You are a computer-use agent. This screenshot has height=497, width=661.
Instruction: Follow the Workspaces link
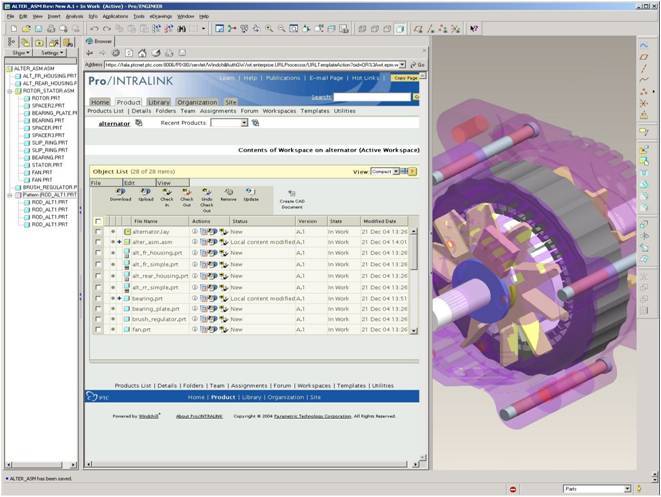click(279, 111)
